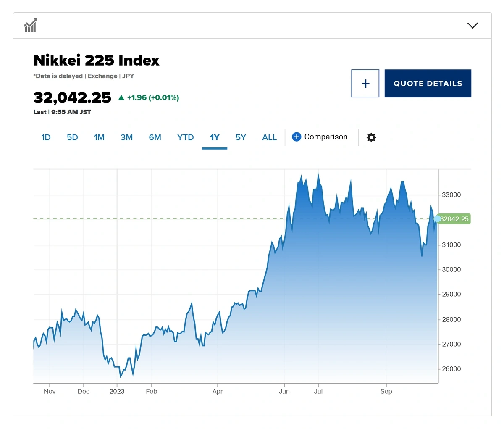Click the chart icon in widget header
The width and height of the screenshot is (504, 429).
(x=30, y=26)
